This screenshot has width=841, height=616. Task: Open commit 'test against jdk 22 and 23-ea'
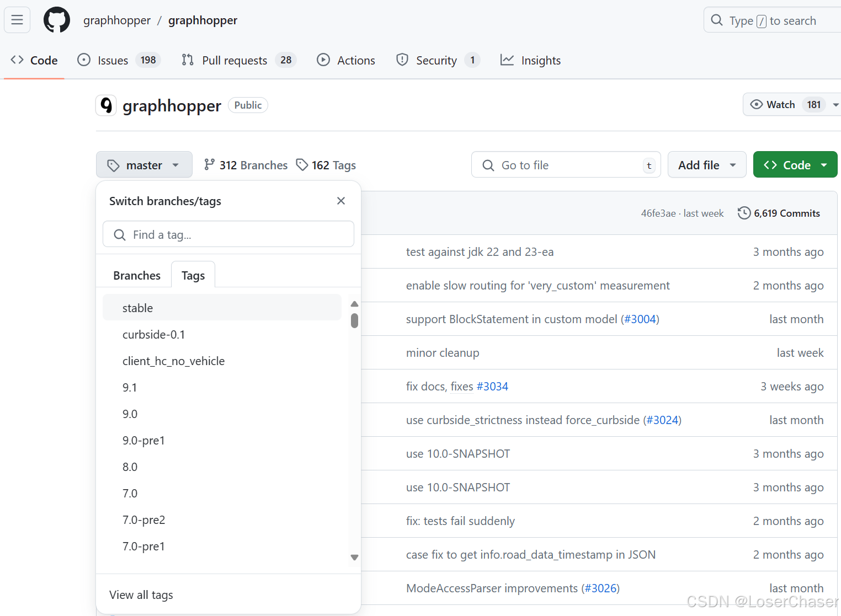pos(480,252)
